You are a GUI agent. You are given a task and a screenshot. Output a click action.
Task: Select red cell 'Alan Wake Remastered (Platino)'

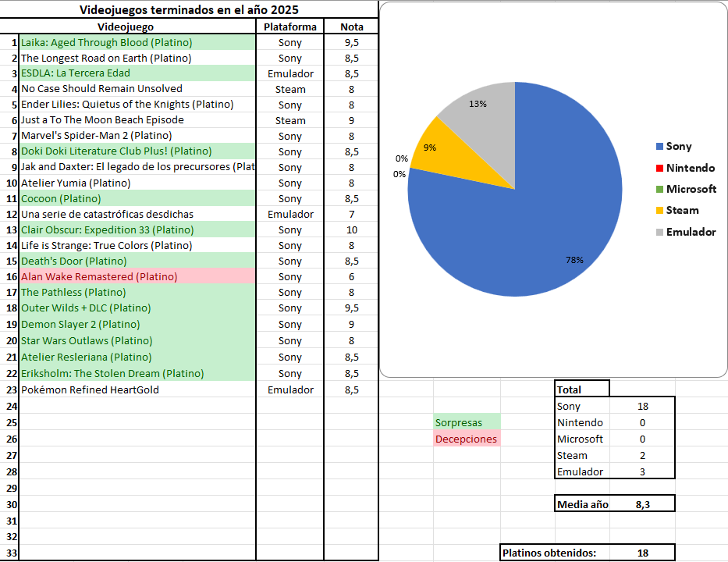(x=137, y=276)
